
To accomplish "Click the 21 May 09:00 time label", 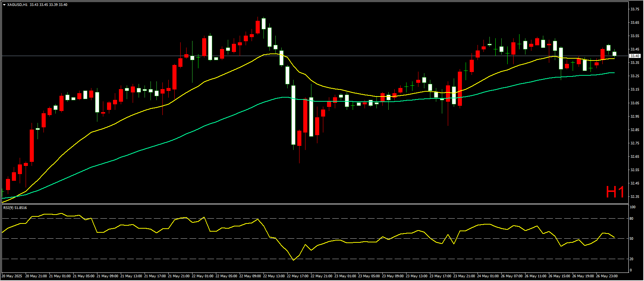I will tap(107, 276).
